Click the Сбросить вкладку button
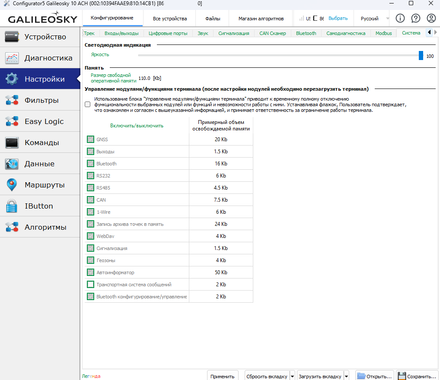 click(x=267, y=376)
